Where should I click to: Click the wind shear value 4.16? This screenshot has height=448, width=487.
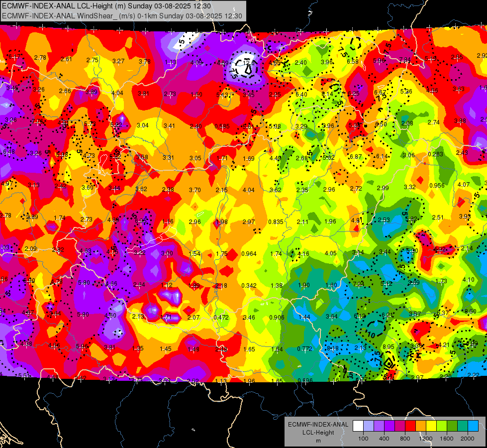[303, 254]
